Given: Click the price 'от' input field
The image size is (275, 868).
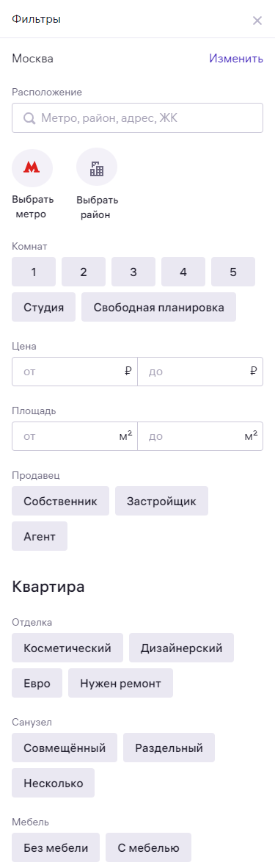Looking at the screenshot, I should tap(75, 372).
